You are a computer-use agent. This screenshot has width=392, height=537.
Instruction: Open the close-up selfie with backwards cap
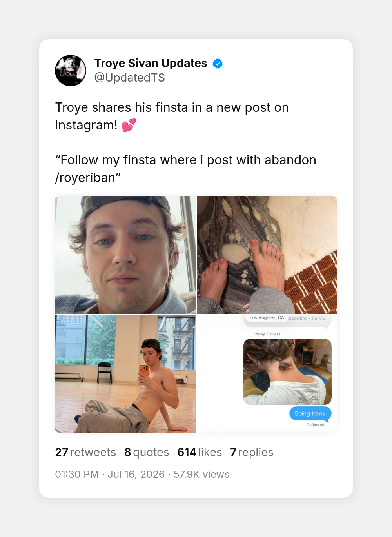point(125,255)
